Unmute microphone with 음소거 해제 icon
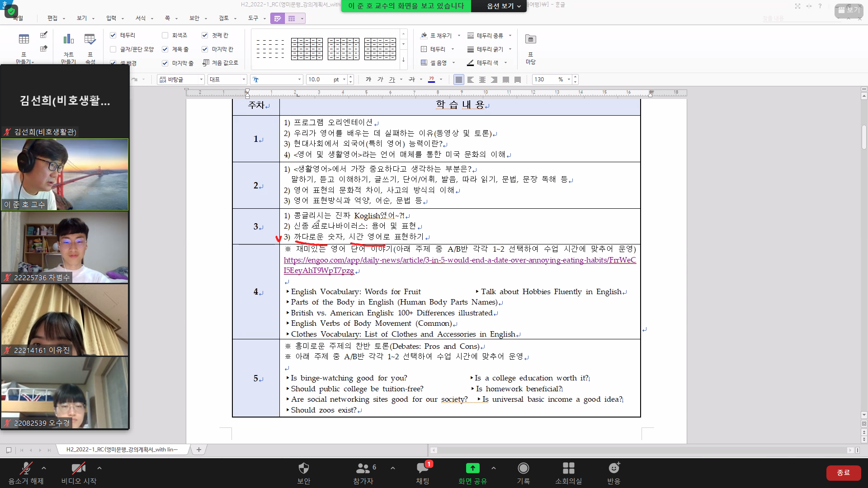 pyautogui.click(x=26, y=469)
